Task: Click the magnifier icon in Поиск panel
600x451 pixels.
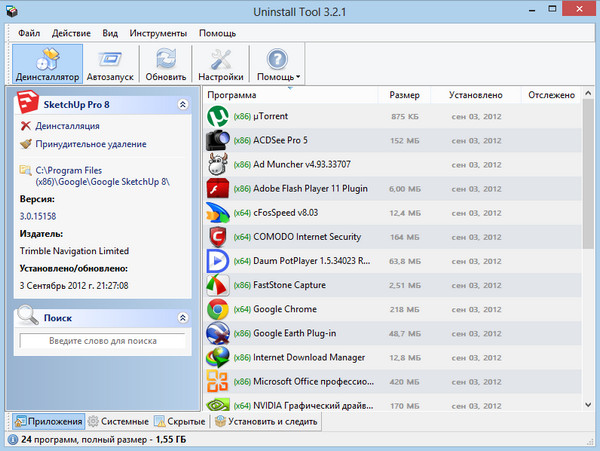Action: click(x=28, y=315)
